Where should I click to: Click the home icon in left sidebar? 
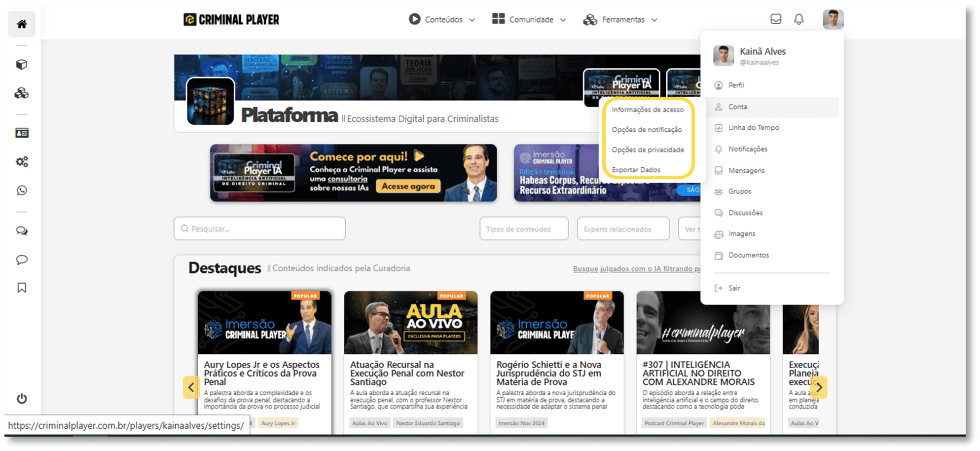[x=22, y=24]
